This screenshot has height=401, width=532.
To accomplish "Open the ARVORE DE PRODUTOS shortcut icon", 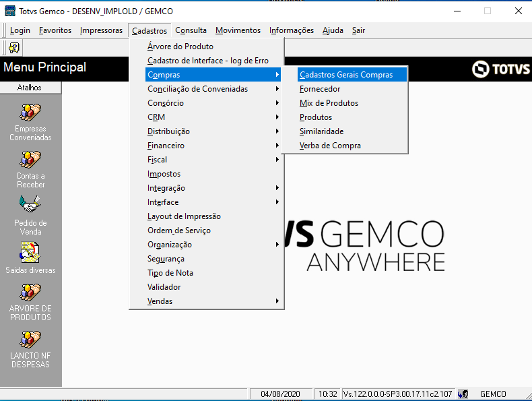I will (x=30, y=292).
